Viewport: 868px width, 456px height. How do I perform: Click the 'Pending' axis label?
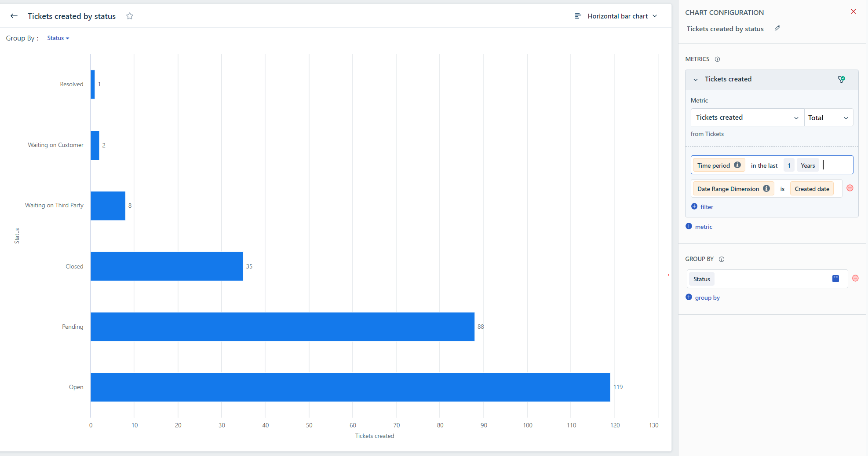click(73, 327)
